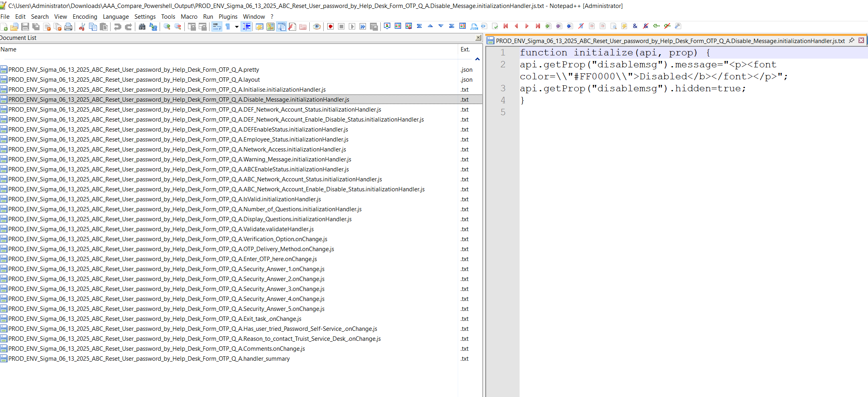This screenshot has height=397, width=868.
Task: Click the JSON viewer toolbar icon
Action: (474, 27)
